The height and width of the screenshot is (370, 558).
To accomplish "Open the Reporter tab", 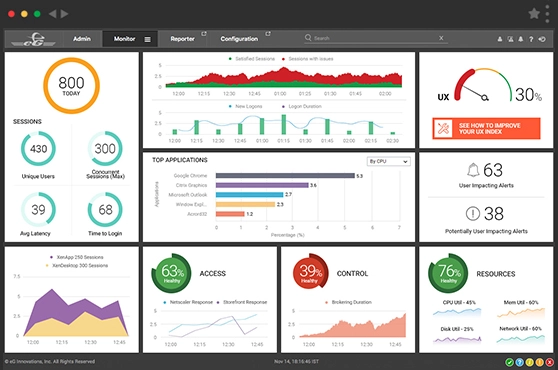I will click(183, 39).
